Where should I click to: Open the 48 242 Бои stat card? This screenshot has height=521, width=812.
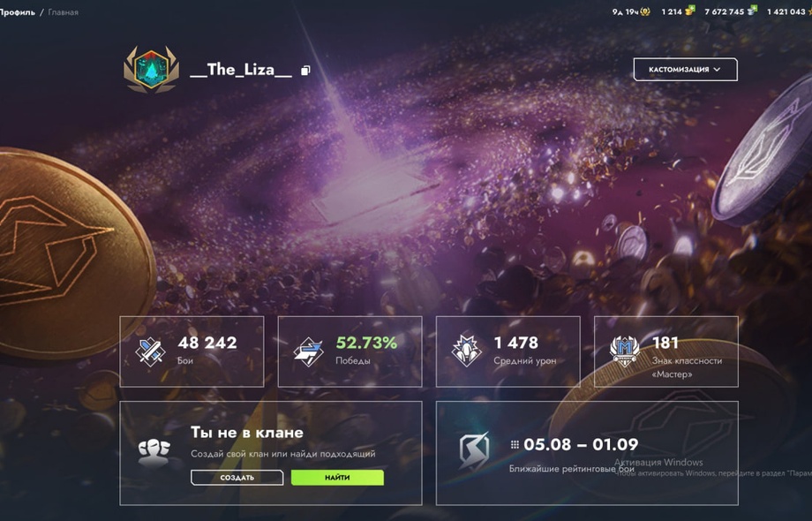coord(192,351)
